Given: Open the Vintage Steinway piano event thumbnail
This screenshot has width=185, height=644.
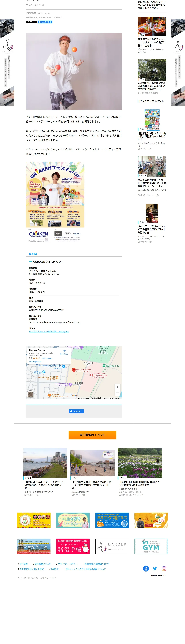Looking at the screenshot, I should pos(152,214).
